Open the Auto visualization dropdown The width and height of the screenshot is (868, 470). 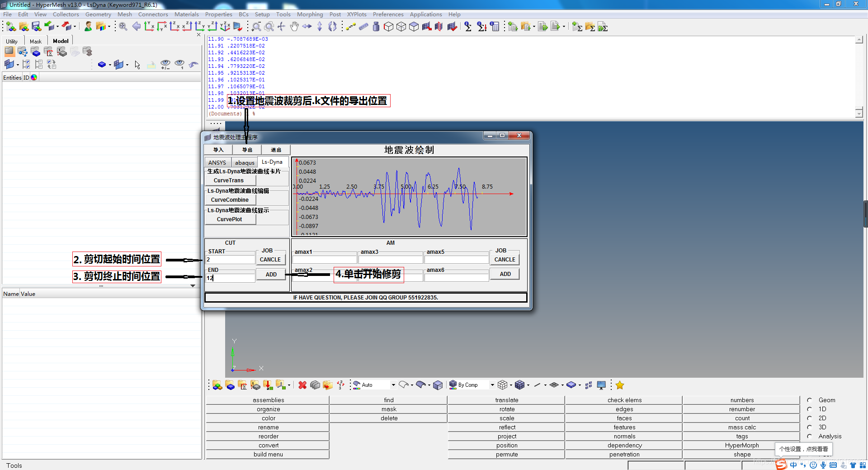[x=393, y=385]
